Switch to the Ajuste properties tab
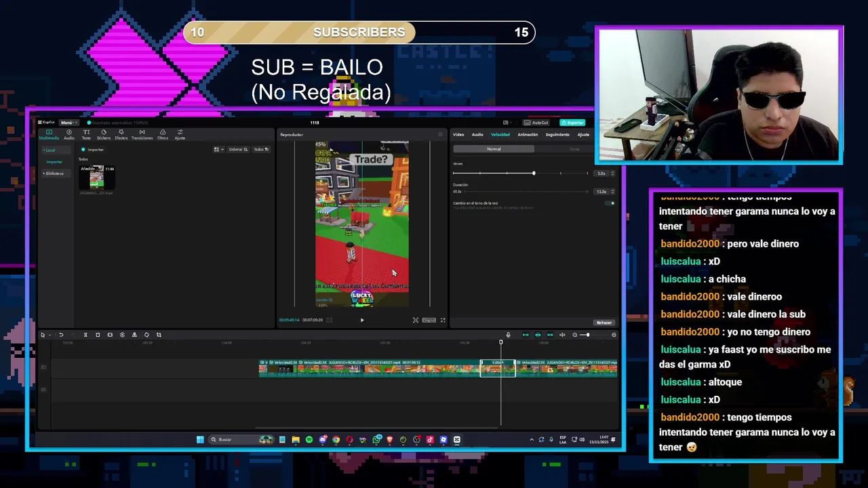 click(x=583, y=135)
